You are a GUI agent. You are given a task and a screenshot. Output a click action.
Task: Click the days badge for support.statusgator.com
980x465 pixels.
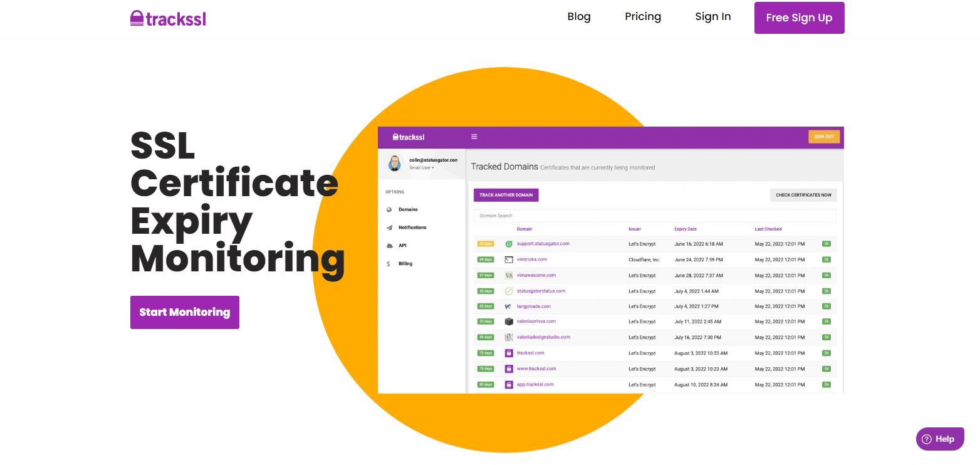486,244
